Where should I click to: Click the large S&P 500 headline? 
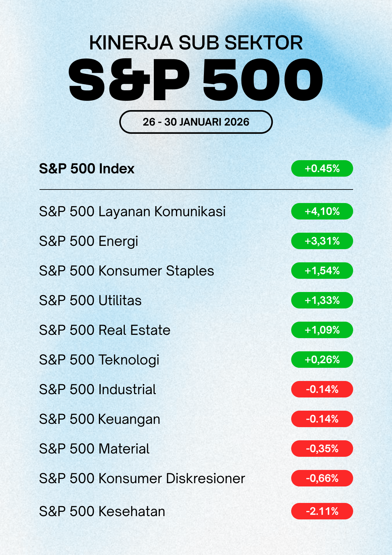tap(196, 80)
